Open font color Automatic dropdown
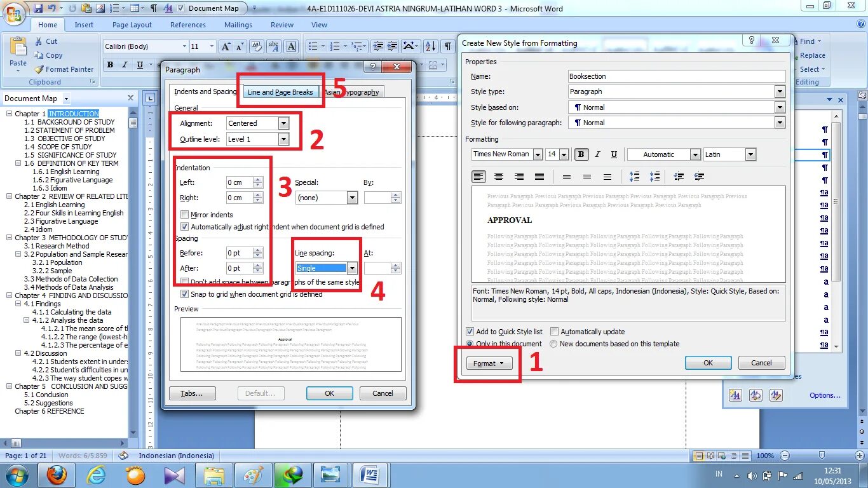 (x=695, y=154)
